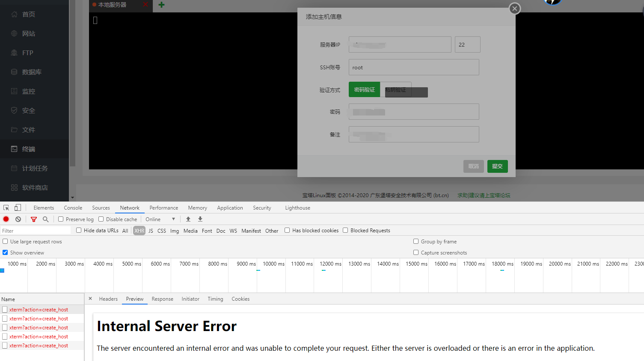
Task: Click the port field showing 22
Action: [468, 44]
